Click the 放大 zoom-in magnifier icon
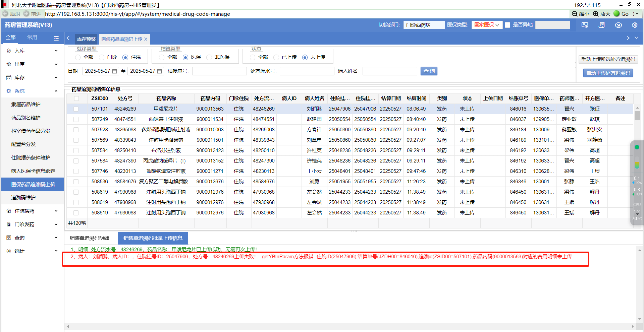Viewport: 644px width, 332px height. (x=596, y=14)
